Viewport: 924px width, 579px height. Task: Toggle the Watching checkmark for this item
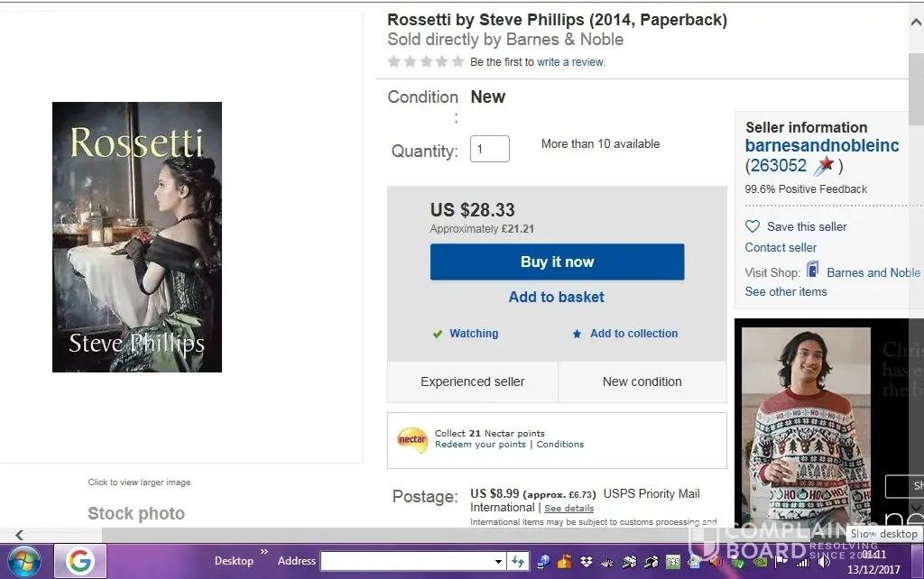coord(438,334)
